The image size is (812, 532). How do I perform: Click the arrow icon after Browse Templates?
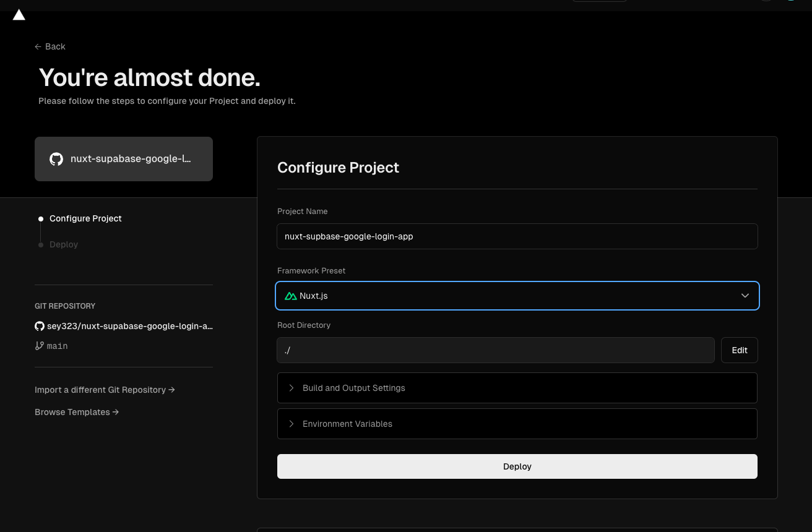(115, 412)
